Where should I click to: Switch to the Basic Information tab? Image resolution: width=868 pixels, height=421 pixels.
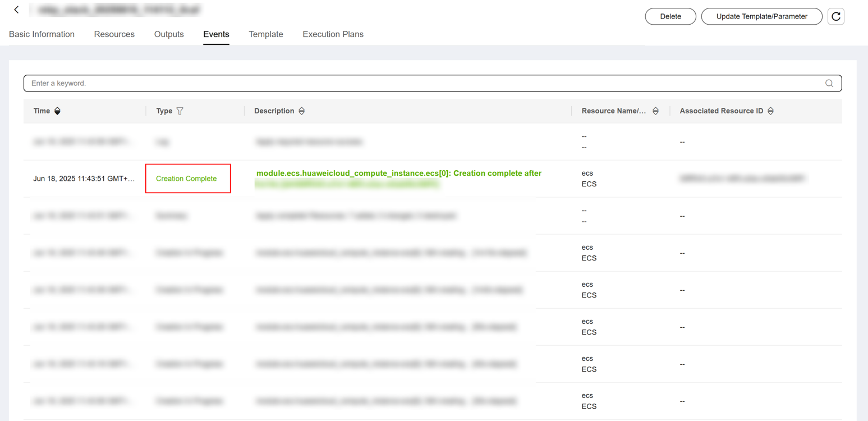point(42,34)
